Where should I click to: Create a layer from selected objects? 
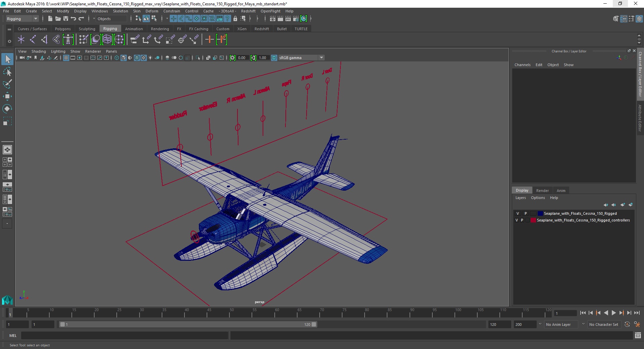click(631, 205)
